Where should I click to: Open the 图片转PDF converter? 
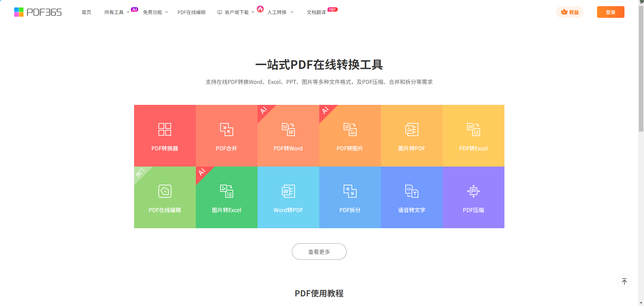[x=412, y=136]
